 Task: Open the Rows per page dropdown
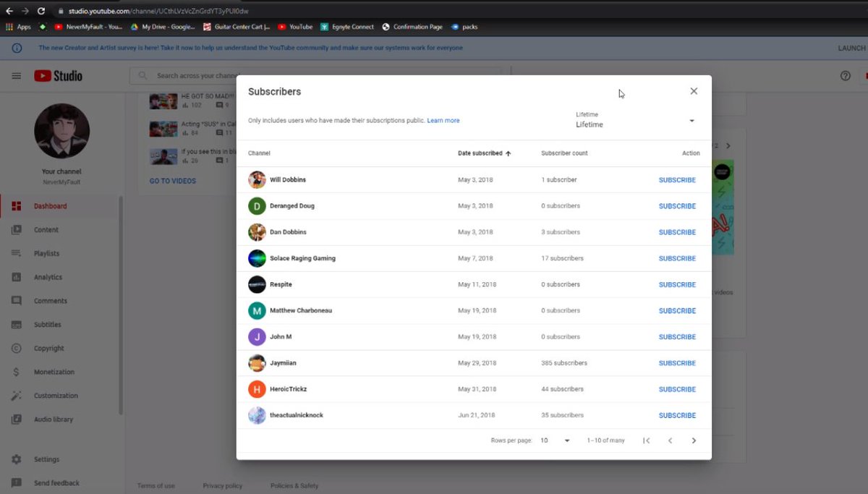click(556, 440)
